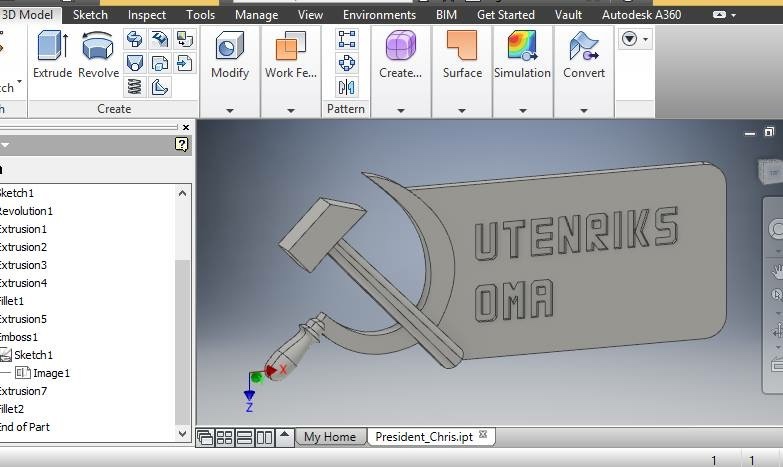Expand the Modify panel dropdown arrow

pos(230,110)
